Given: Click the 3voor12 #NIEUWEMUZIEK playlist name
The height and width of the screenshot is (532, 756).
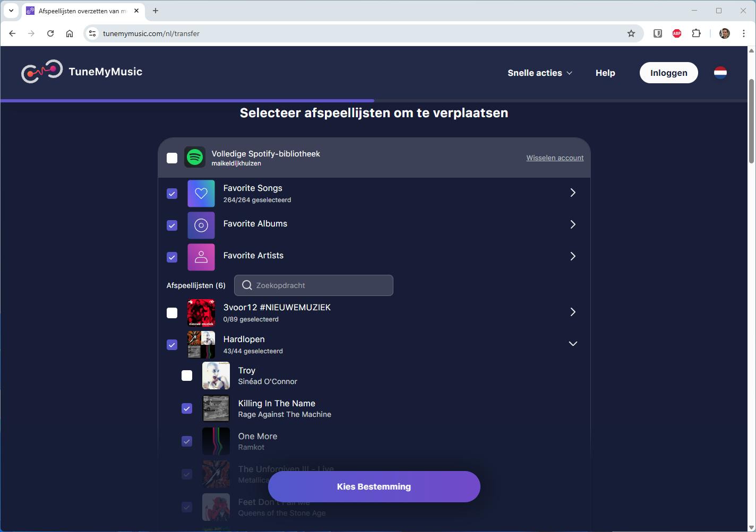Looking at the screenshot, I should 277,307.
